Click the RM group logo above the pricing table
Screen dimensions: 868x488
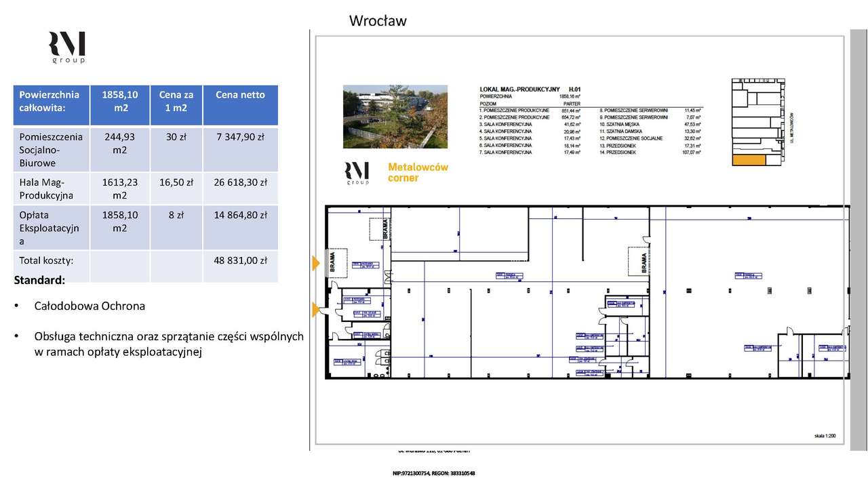[x=66, y=48]
